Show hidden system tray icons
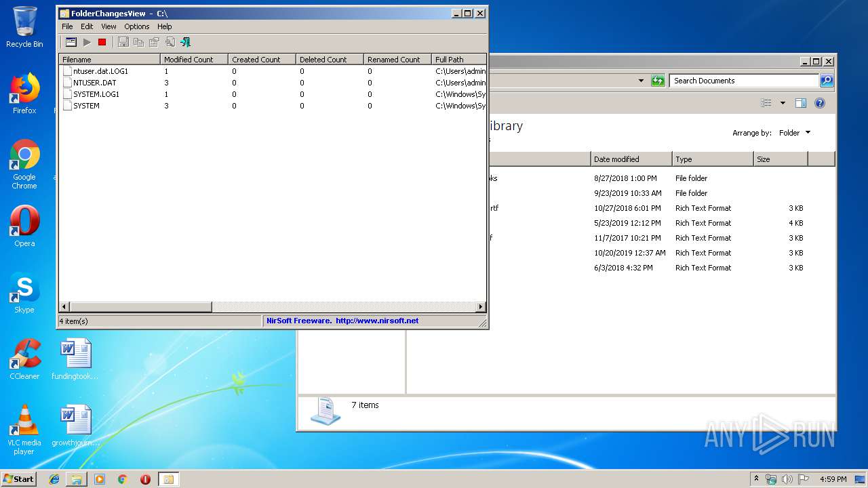This screenshot has width=868, height=488. tap(757, 479)
